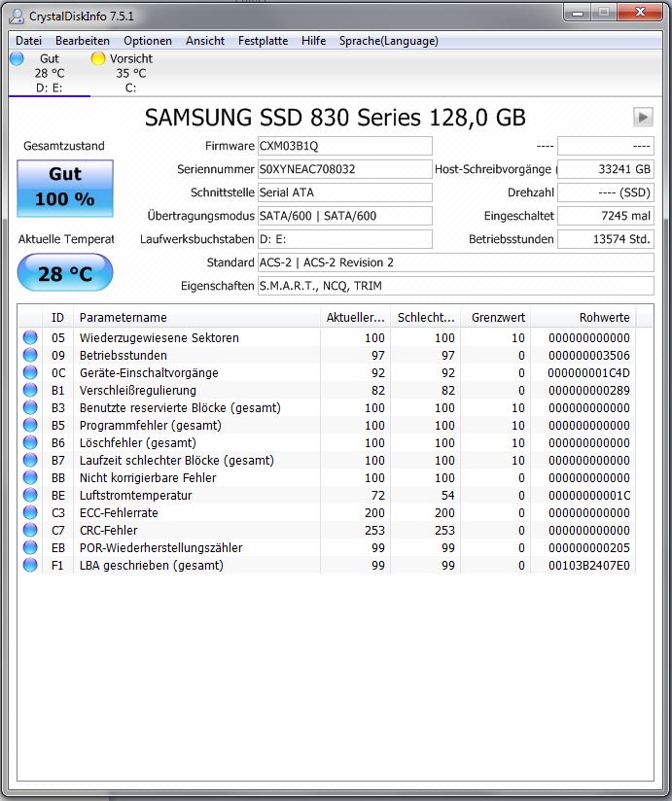Click the CRC-Fehler parameter name

pyautogui.click(x=109, y=530)
